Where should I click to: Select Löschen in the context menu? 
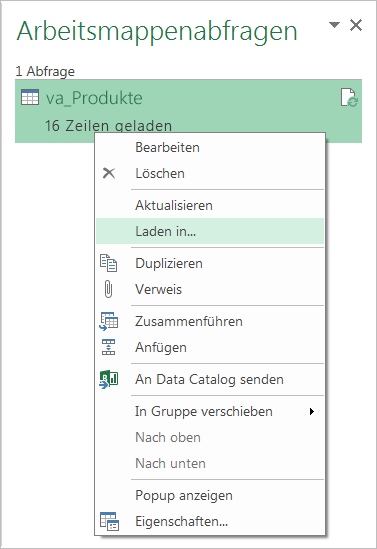pos(210,173)
